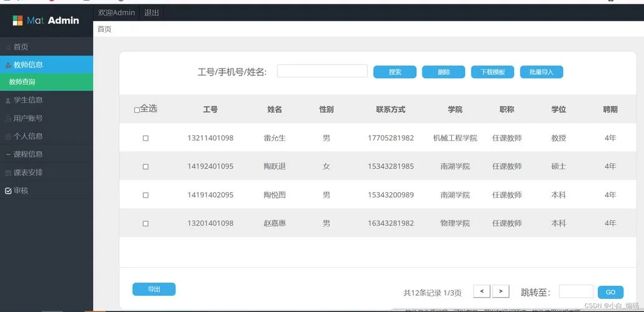Click phone number 15343281985

point(391,167)
